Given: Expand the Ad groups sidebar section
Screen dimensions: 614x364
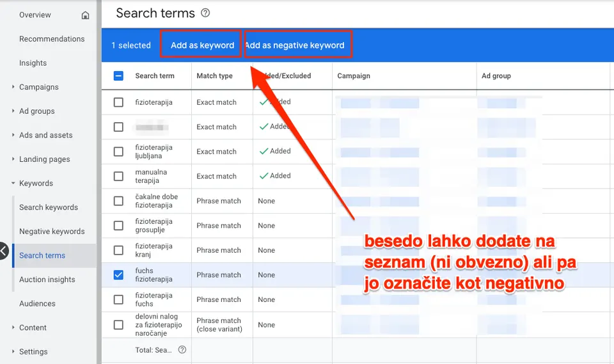Looking at the screenshot, I should 13,111.
